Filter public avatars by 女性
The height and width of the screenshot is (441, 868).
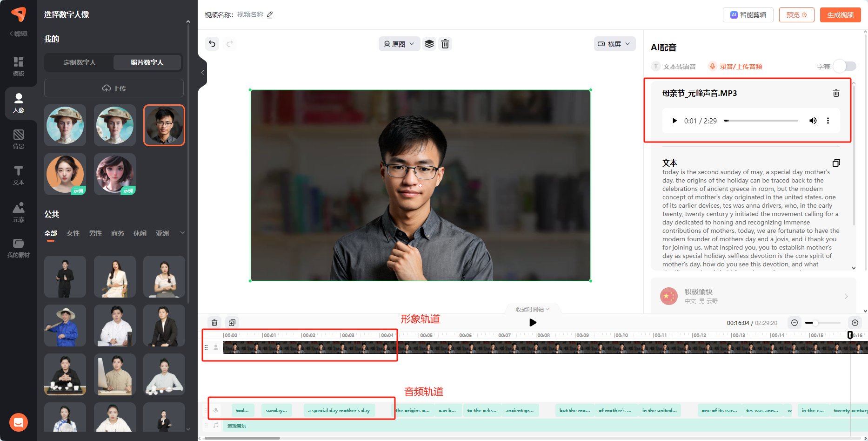coord(73,233)
